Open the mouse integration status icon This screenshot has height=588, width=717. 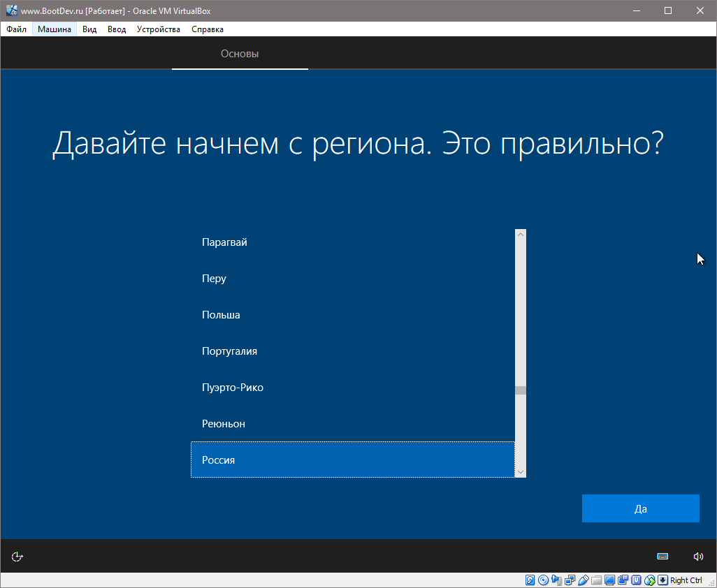pos(650,580)
